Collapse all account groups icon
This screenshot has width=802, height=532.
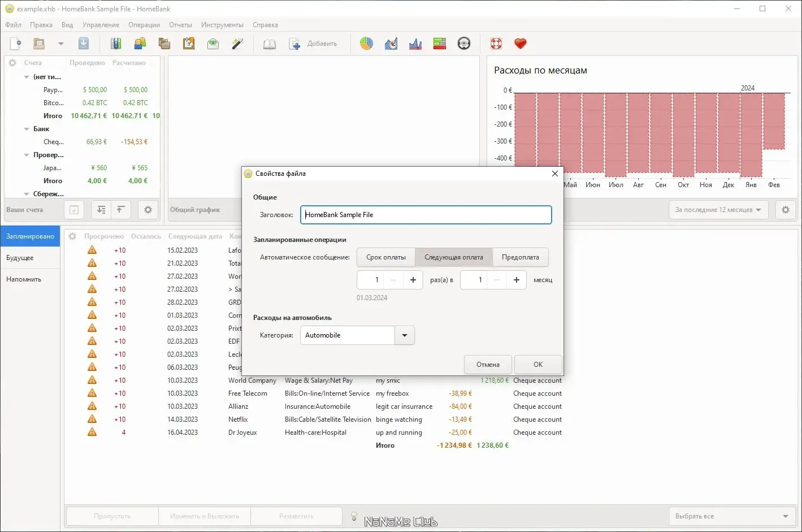point(120,210)
